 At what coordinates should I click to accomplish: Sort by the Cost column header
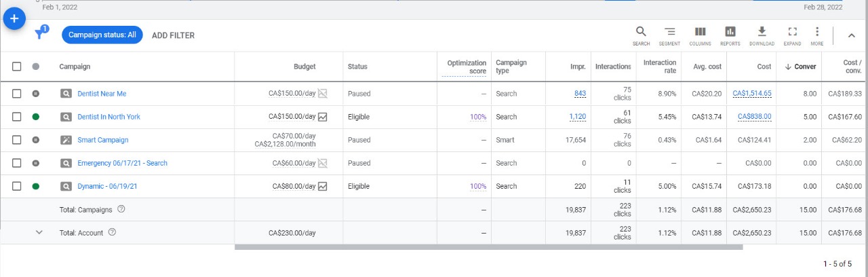coord(764,67)
